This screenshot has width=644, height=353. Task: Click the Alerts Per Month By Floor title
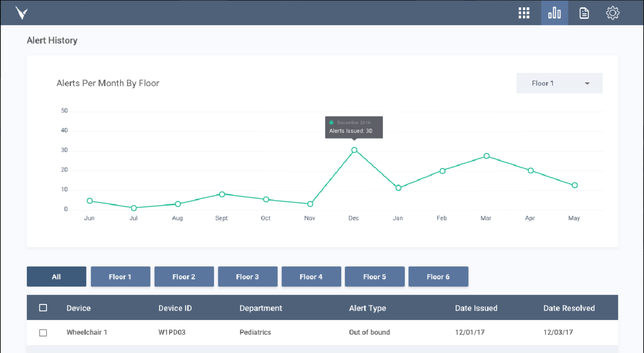point(108,83)
